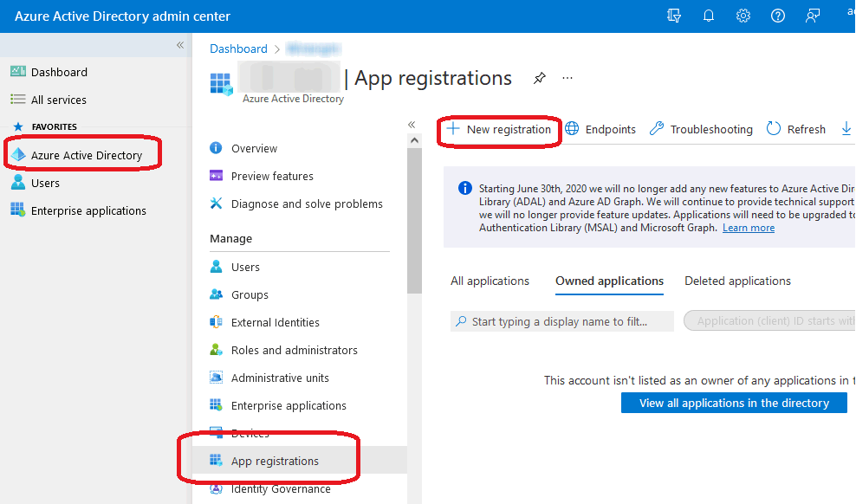Click the Enterprise applications icon in favorites

click(x=18, y=210)
